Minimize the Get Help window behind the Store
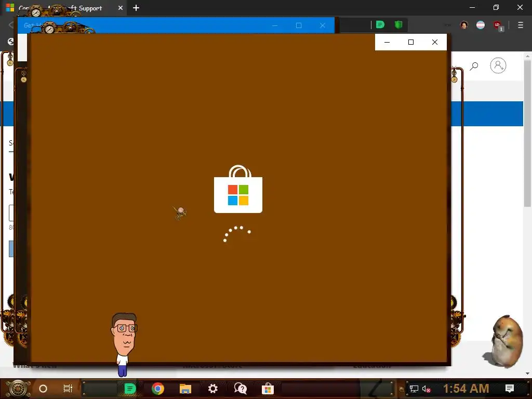The height and width of the screenshot is (399, 532). click(x=275, y=25)
